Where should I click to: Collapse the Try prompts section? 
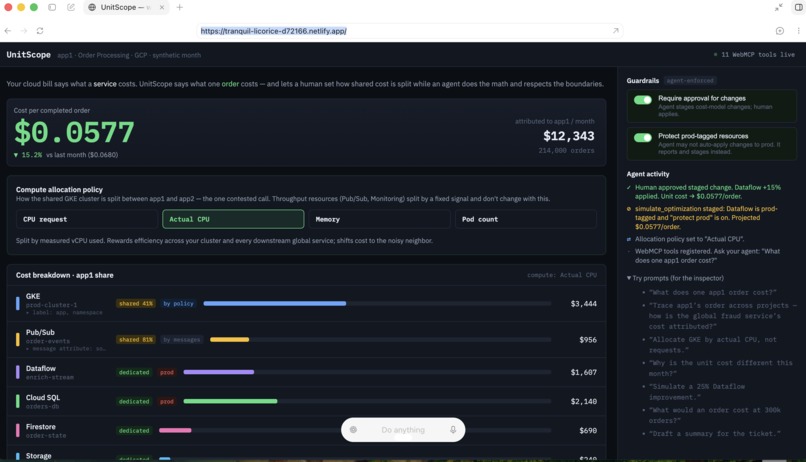pos(675,278)
